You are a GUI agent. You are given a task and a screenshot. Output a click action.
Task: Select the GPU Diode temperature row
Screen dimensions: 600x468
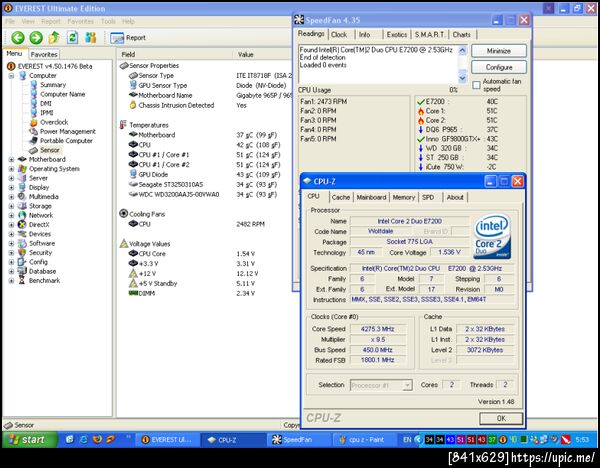point(205,174)
